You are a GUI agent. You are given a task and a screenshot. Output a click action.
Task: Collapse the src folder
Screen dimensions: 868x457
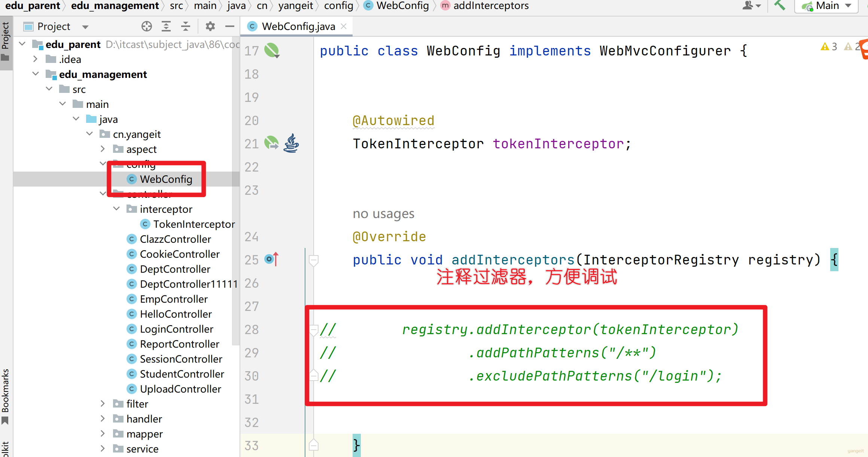pos(49,89)
